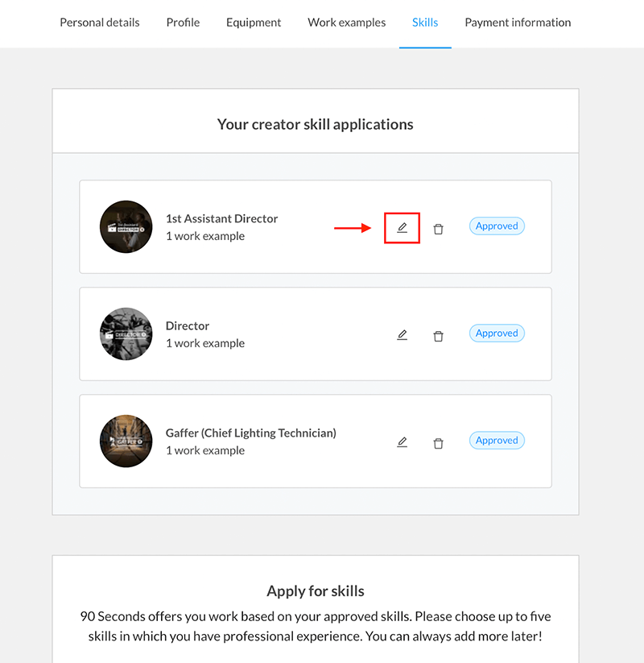Click the 1st Assistant Director Approved badge

[x=497, y=226]
